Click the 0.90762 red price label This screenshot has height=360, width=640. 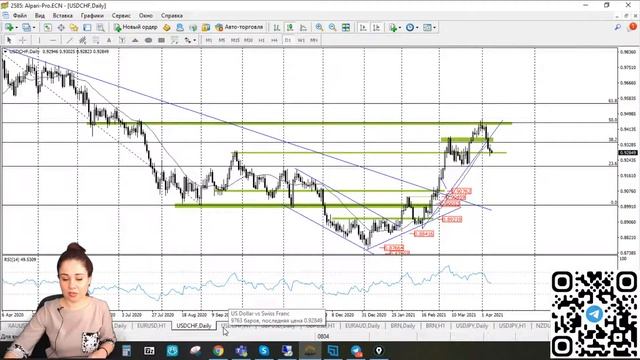461,191
